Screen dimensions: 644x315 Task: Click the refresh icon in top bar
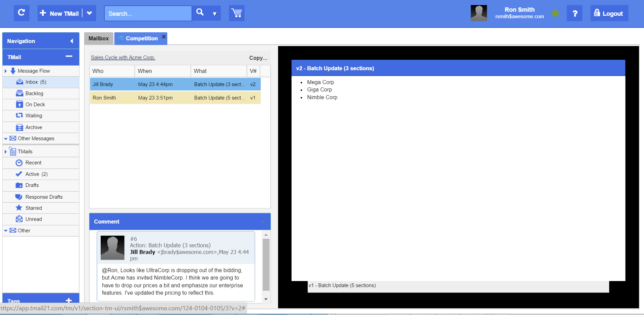tap(21, 13)
